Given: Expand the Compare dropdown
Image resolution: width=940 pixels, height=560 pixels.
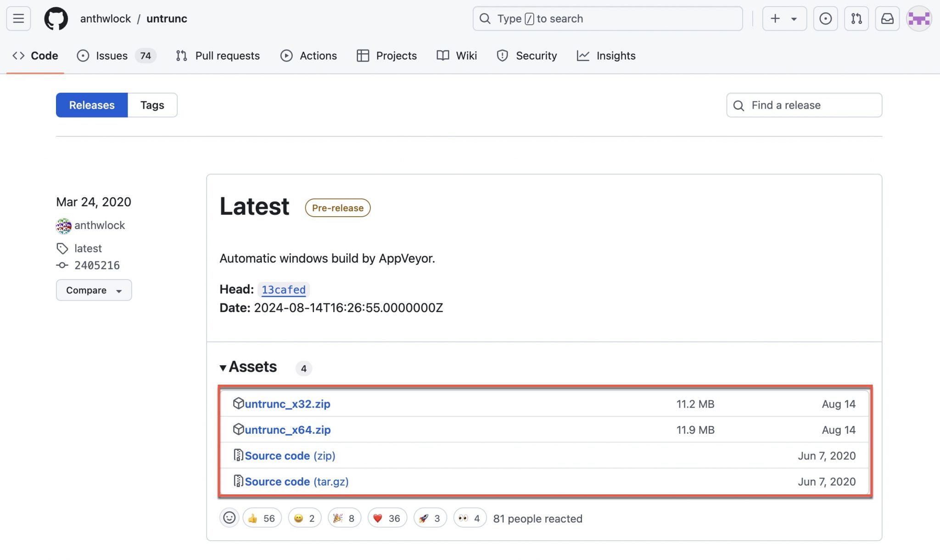Looking at the screenshot, I should 94,290.
